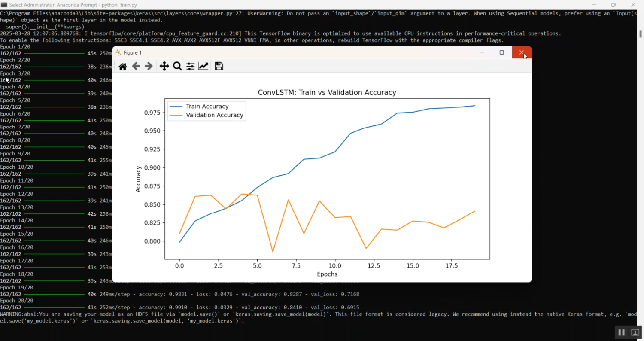Image resolution: width=644 pixels, height=341 pixels.
Task: Maximize the Figure 1 window
Action: click(501, 52)
